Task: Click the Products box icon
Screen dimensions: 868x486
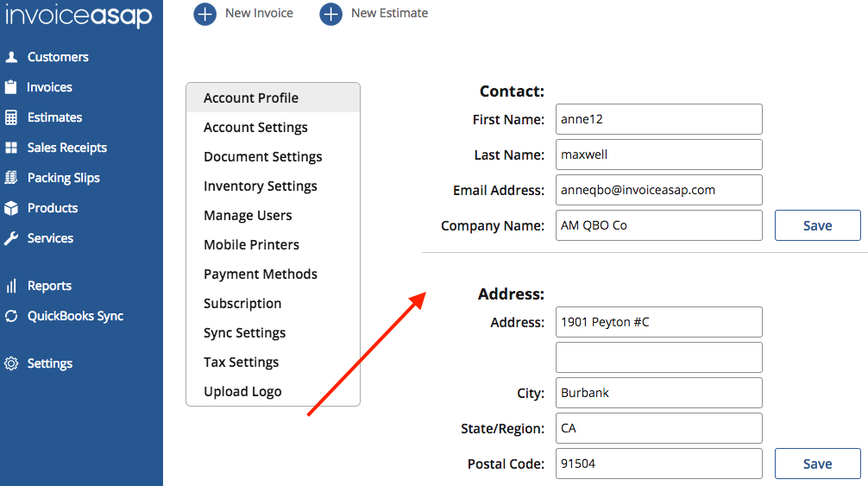Action: pyautogui.click(x=11, y=208)
